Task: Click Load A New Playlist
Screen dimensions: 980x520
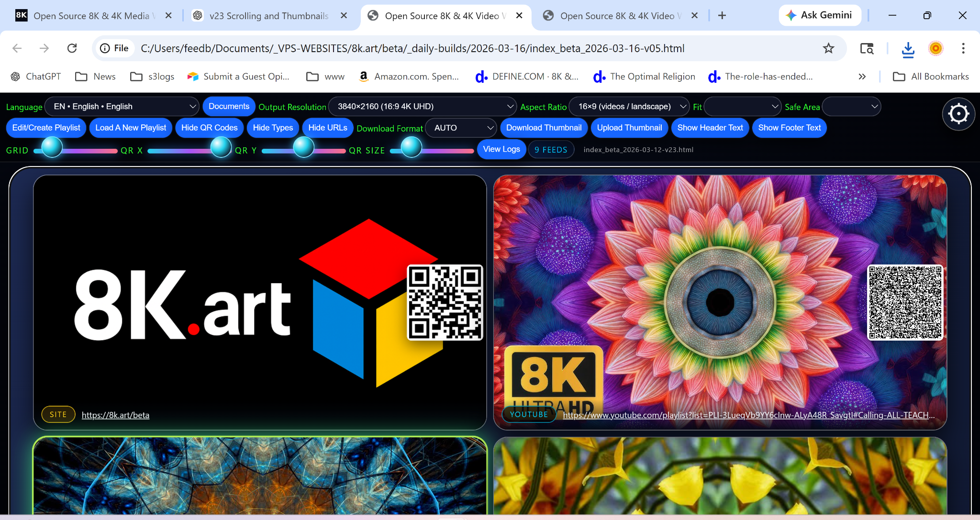Action: point(131,128)
